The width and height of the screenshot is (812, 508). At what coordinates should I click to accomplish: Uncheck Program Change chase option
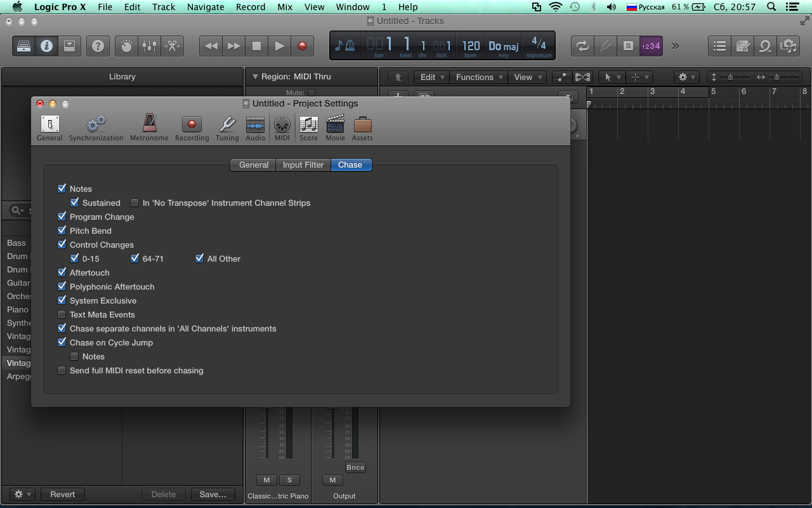[x=62, y=217]
